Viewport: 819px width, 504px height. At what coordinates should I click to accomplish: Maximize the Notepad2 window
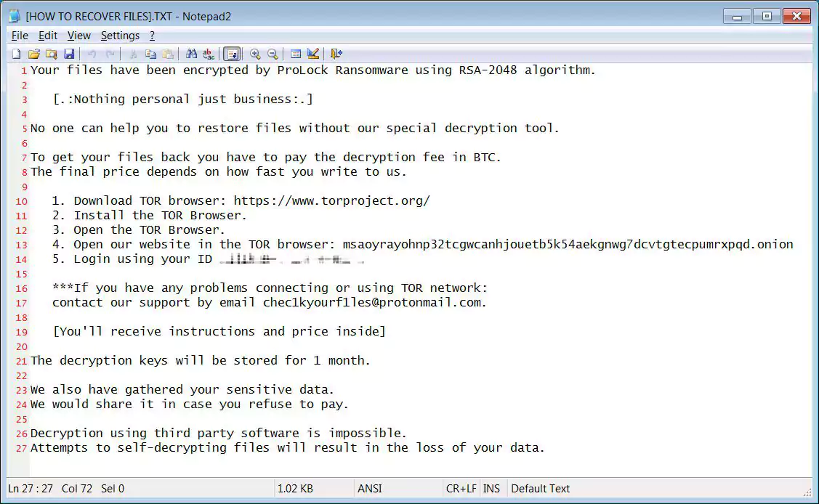767,16
